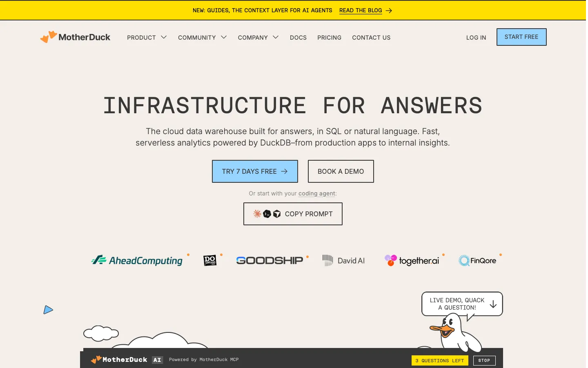Viewport: 588px width, 368px height.
Task: Click the Powered by MotherDuck MCP text
Action: (204, 360)
